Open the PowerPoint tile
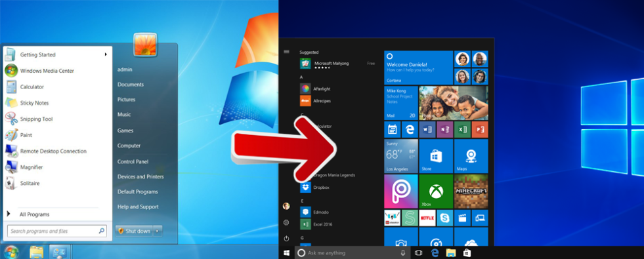644x259 pixels. 480,129
